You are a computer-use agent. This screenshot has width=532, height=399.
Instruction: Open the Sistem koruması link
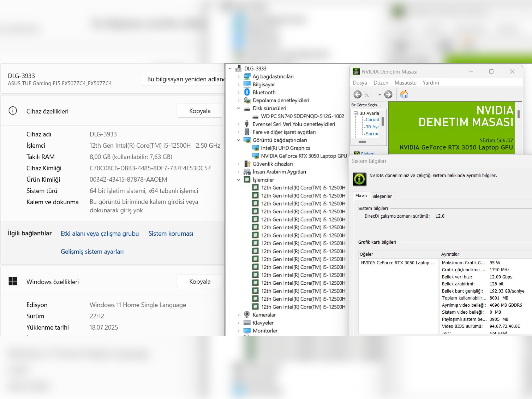pyautogui.click(x=171, y=233)
